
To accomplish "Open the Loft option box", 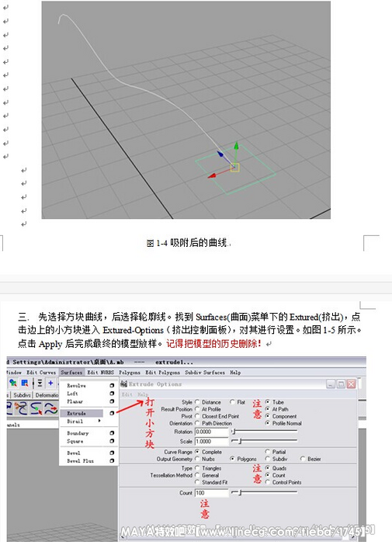I will (x=112, y=394).
